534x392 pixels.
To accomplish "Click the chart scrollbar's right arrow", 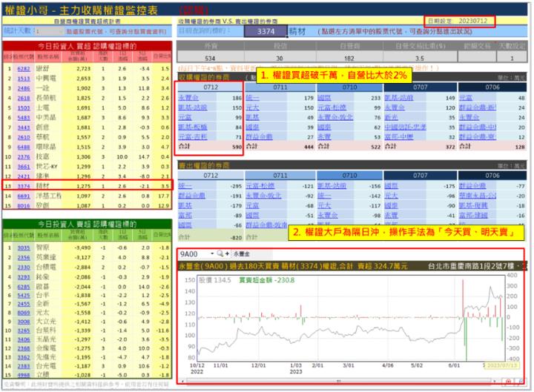I will 495,382.
